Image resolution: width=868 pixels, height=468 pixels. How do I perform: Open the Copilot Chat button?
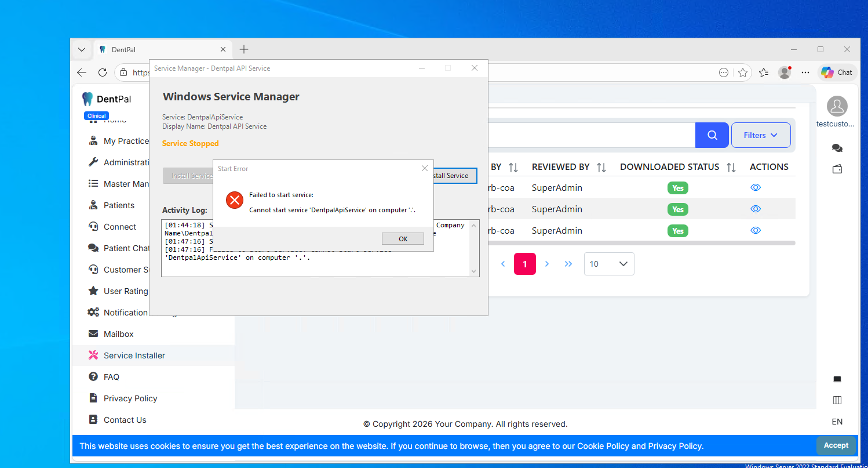[x=837, y=72]
